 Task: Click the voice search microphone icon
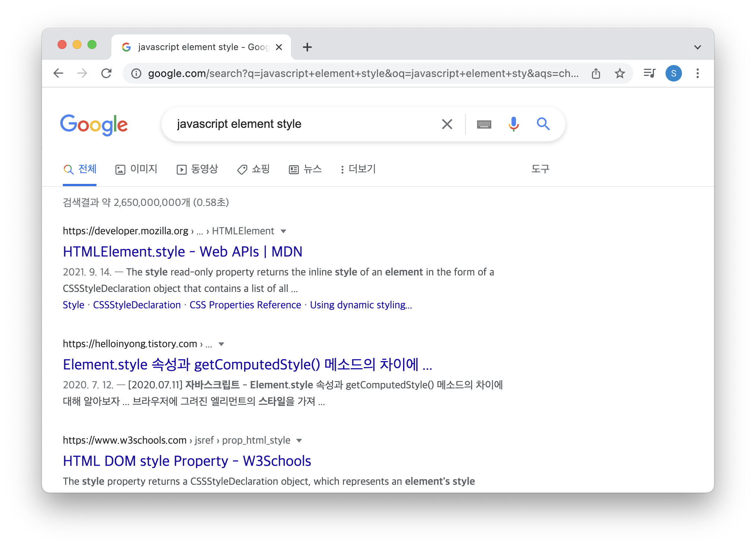click(x=513, y=124)
